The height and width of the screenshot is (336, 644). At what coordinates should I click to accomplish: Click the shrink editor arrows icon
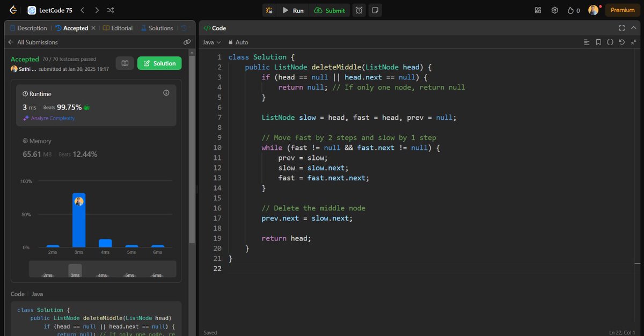pos(633,42)
